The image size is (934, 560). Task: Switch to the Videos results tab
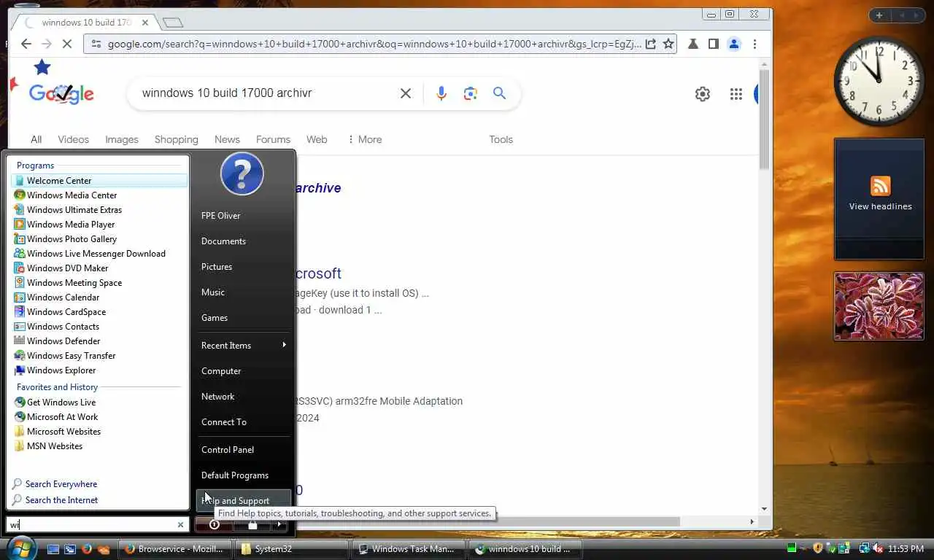pos(73,139)
